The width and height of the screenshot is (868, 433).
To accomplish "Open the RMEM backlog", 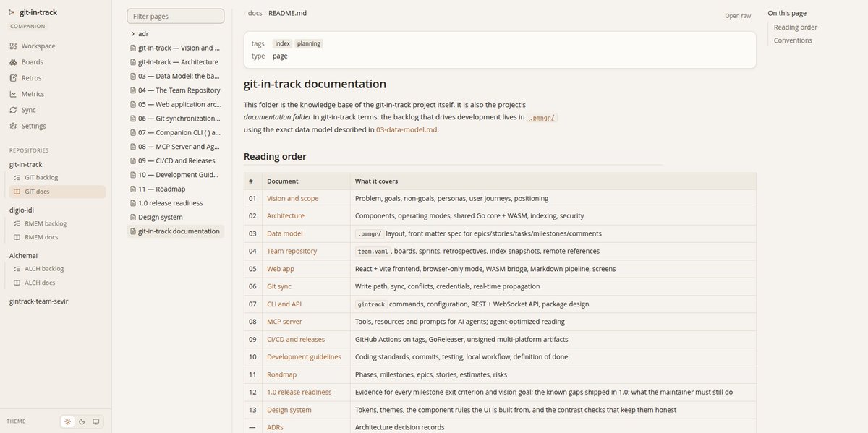I will pos(57,223).
